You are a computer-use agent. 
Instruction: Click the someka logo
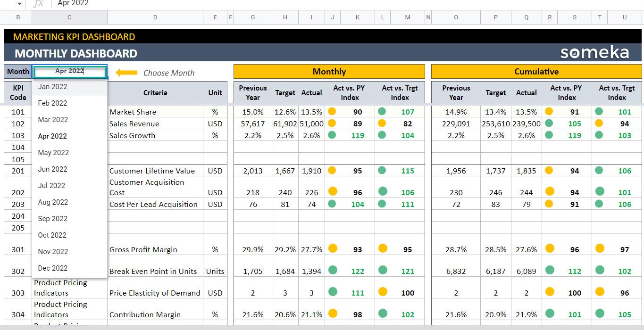(x=594, y=52)
